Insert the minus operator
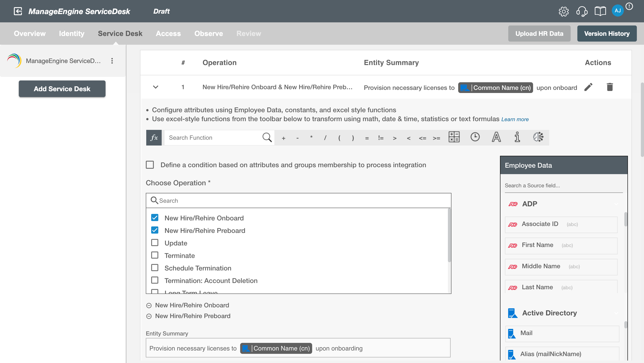Image resolution: width=644 pixels, height=363 pixels. point(297,138)
